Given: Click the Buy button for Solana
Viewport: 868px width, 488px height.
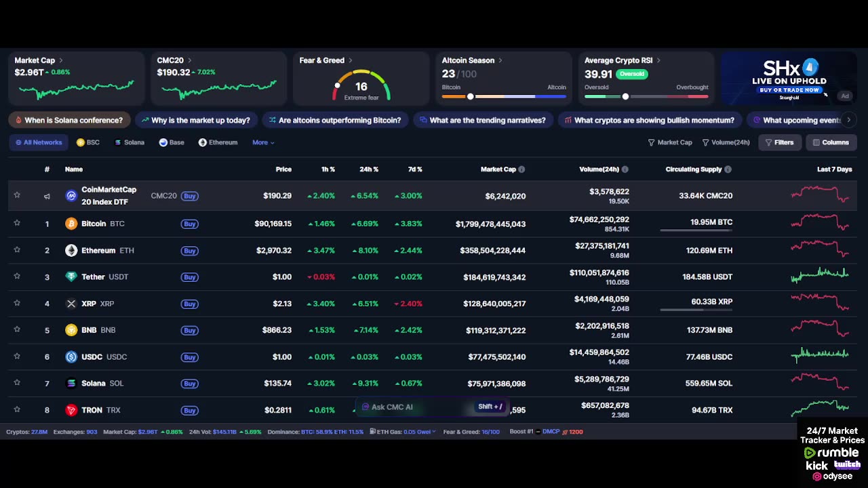Looking at the screenshot, I should tap(190, 384).
